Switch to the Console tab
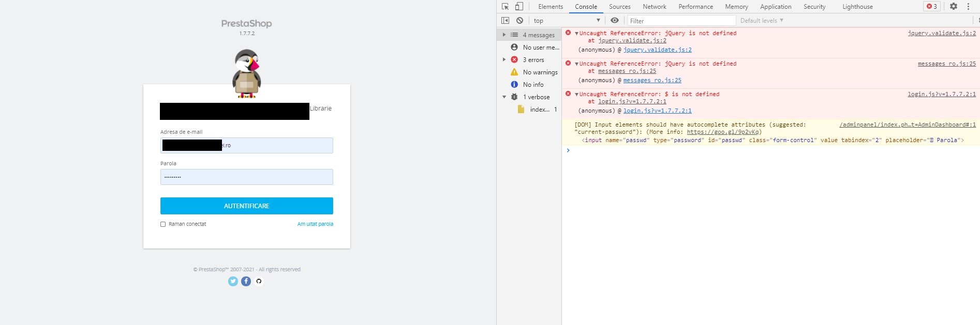980x325 pixels. coord(586,7)
